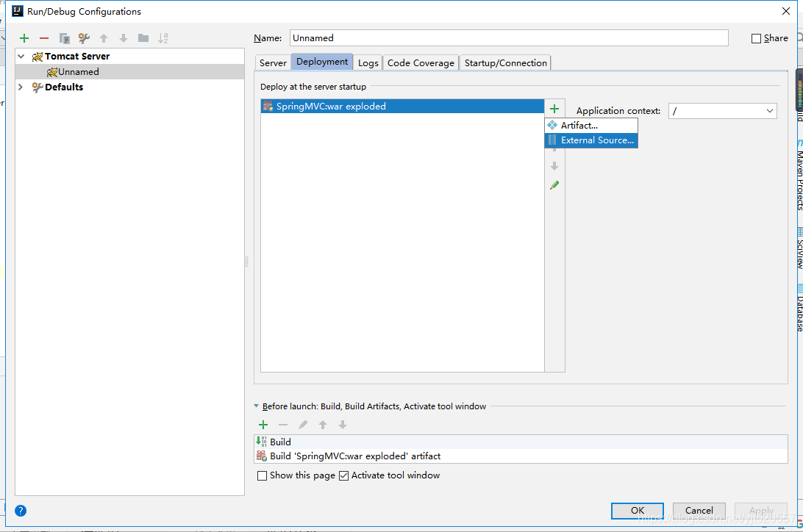Screen dimensions: 803x532
Task: Open SciView side panel tab
Action: 799,248
